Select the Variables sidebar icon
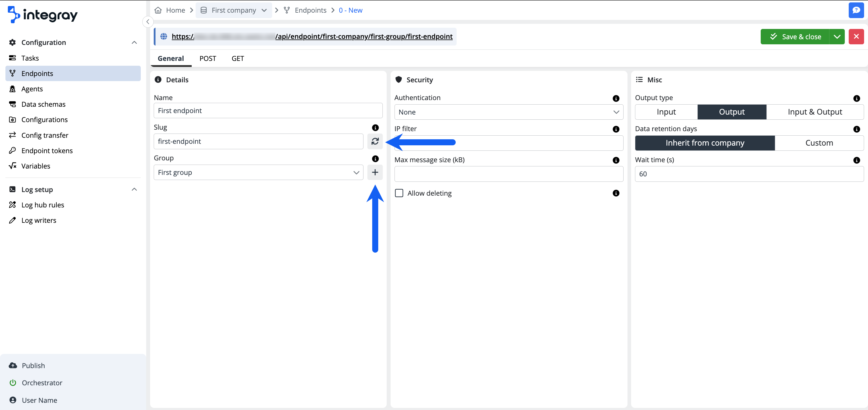The image size is (868, 410). point(12,166)
